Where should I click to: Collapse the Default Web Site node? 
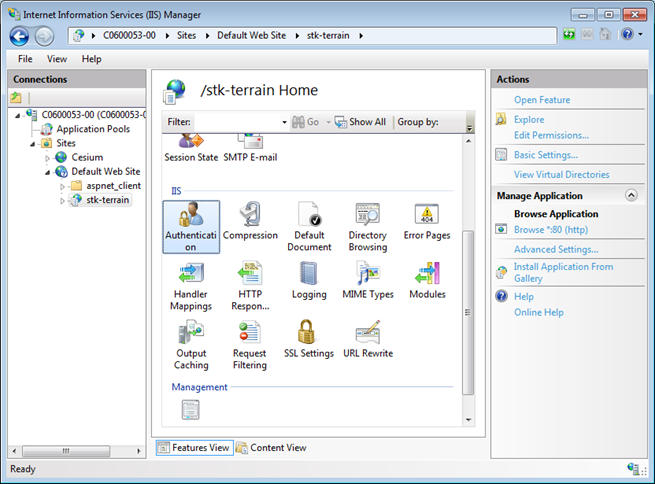pos(47,171)
